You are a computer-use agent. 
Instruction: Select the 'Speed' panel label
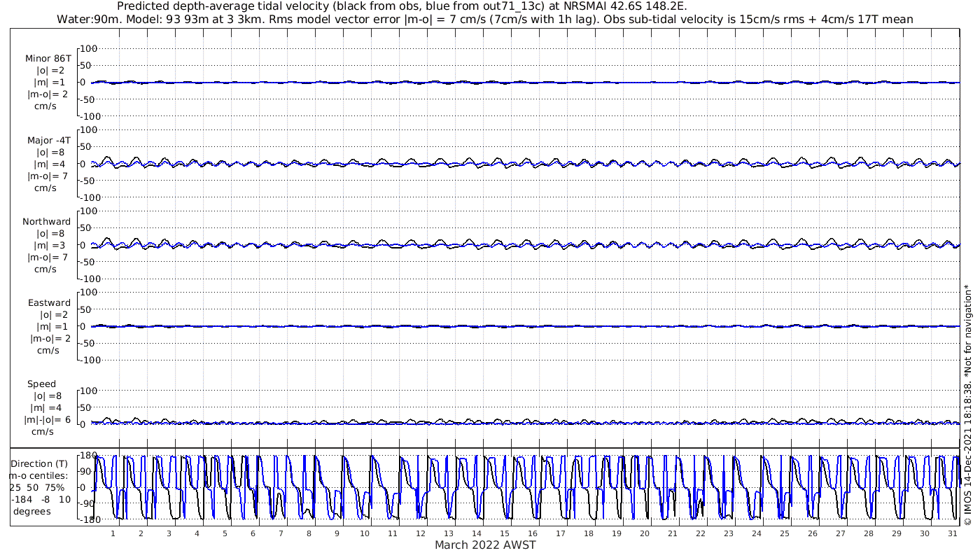coord(41,384)
